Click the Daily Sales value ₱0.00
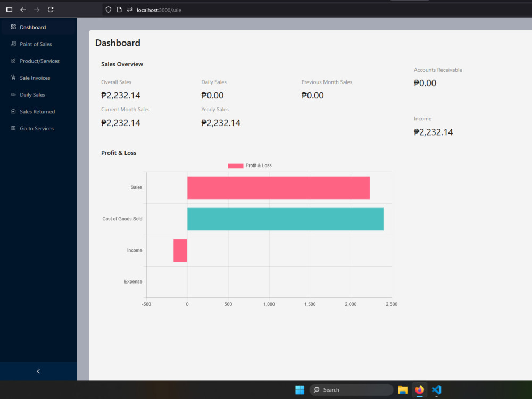 [212, 95]
